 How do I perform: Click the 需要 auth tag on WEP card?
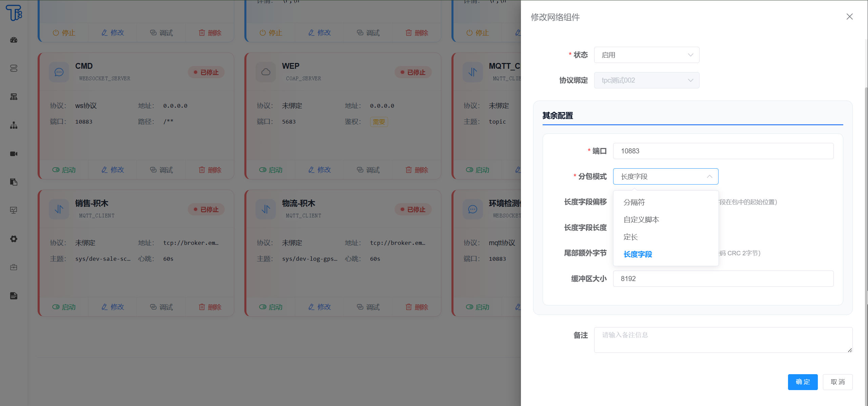coord(379,122)
